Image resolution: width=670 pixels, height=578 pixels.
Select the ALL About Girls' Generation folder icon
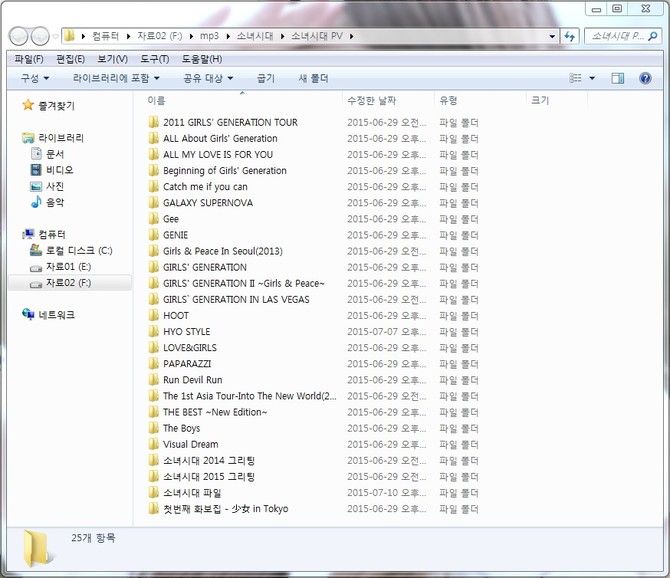[x=153, y=138]
